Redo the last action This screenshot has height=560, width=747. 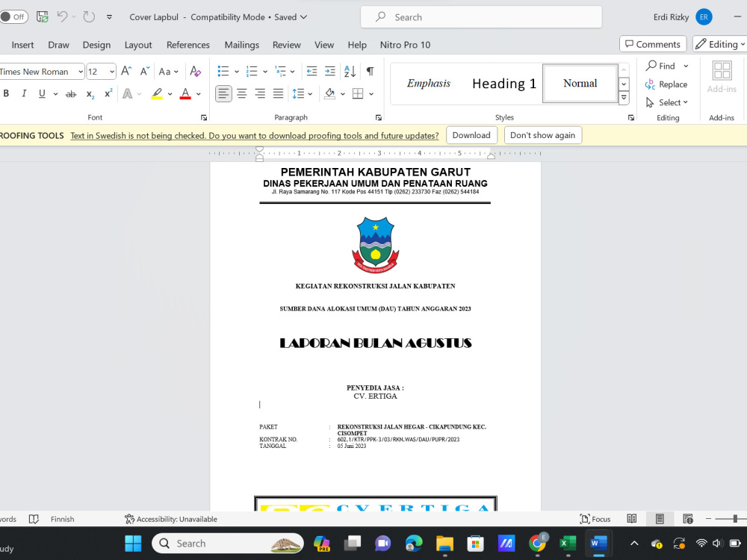[x=89, y=17]
